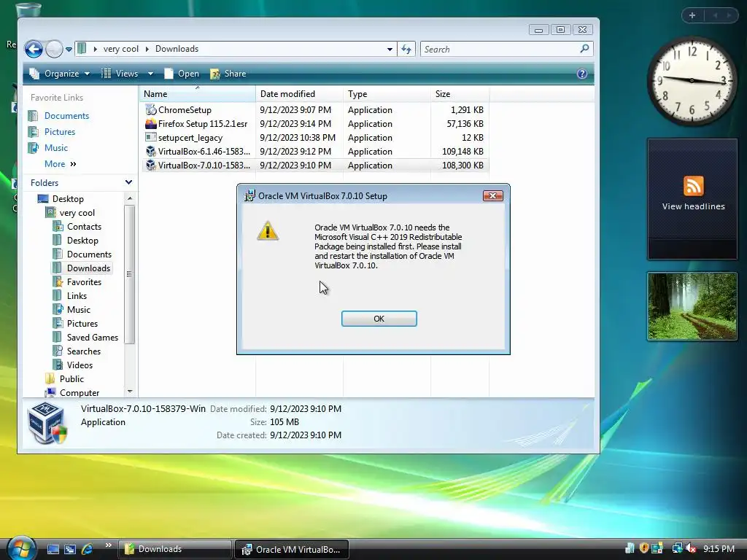
Task: Click the analog clock gadget
Action: click(692, 81)
